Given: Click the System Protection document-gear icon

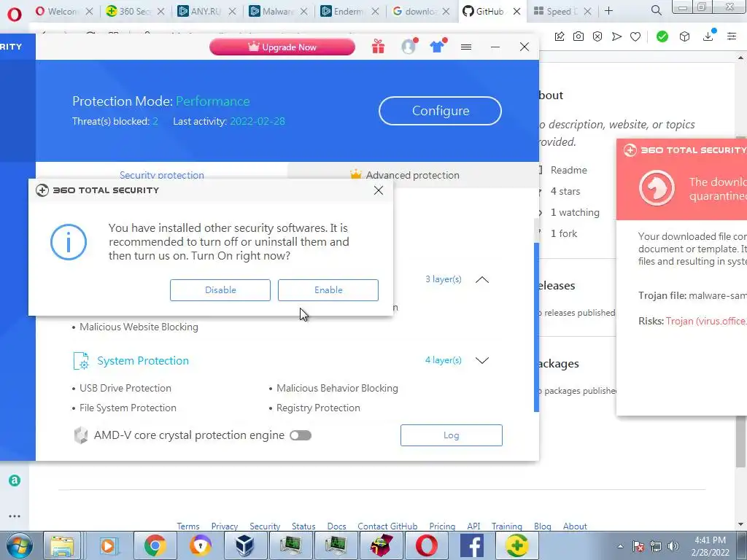Looking at the screenshot, I should click(81, 360).
